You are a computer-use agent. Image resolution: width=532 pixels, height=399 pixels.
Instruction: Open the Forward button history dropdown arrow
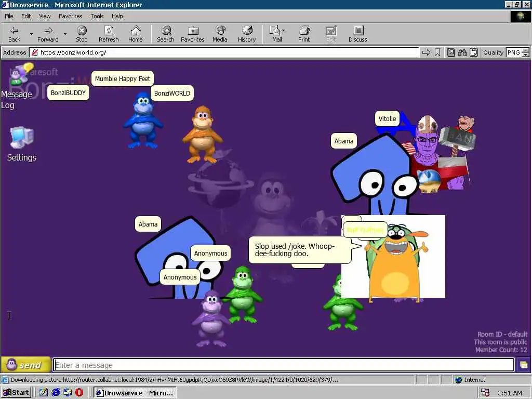tap(65, 34)
